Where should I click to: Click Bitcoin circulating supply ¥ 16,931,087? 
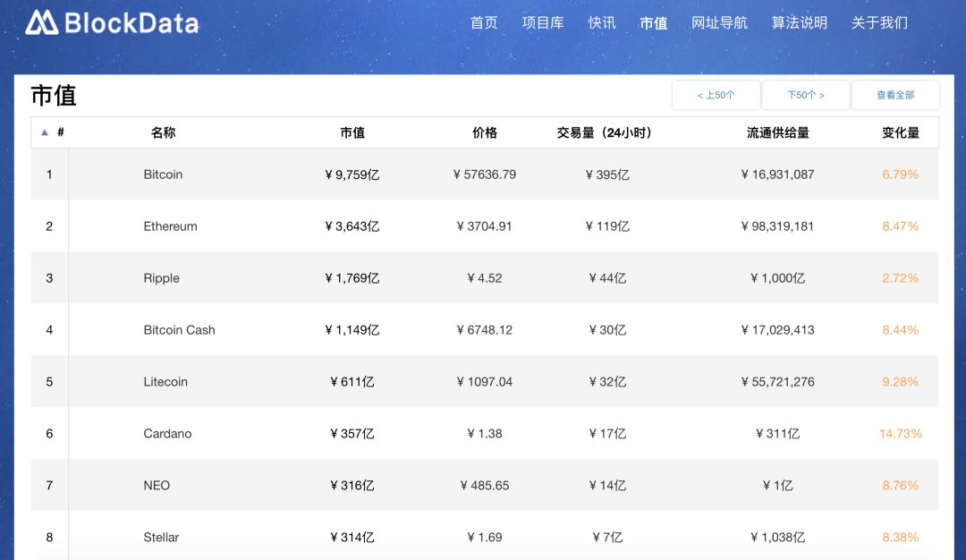point(777,174)
